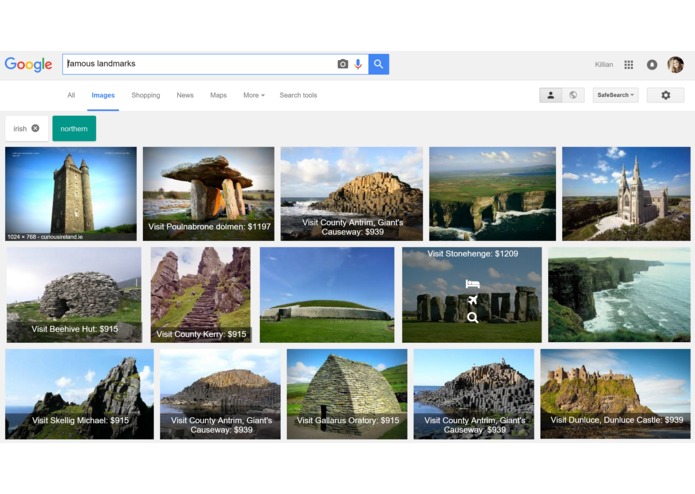This screenshot has height=494, width=695.
Task: Open the Poulnabrone dolmen $1197 image
Action: point(208,194)
